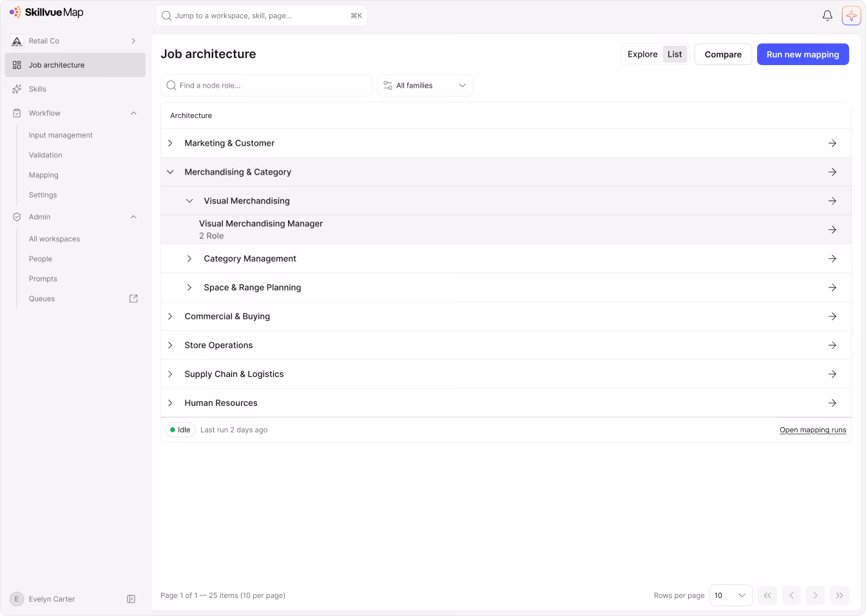Open mapping runs link

[x=813, y=430]
